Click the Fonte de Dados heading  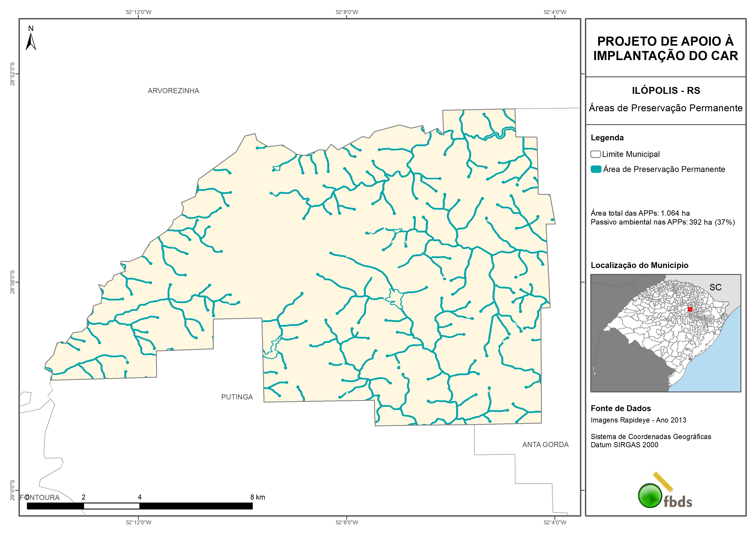tap(621, 408)
